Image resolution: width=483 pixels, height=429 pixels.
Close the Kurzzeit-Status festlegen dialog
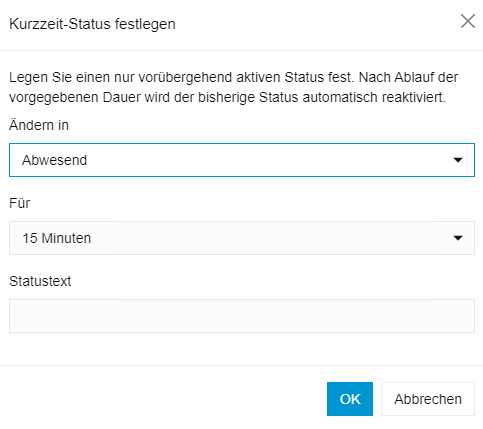468,22
